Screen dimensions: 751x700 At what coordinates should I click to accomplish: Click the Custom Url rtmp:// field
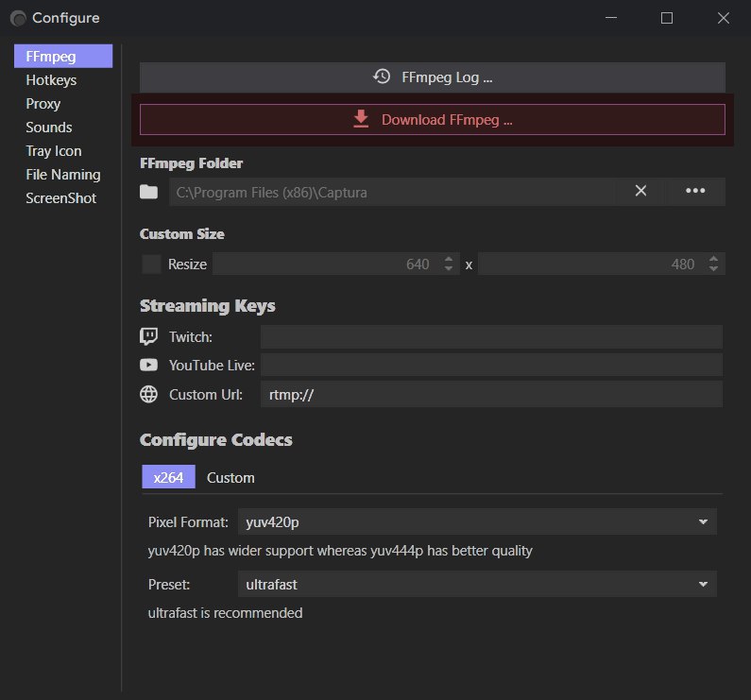491,394
